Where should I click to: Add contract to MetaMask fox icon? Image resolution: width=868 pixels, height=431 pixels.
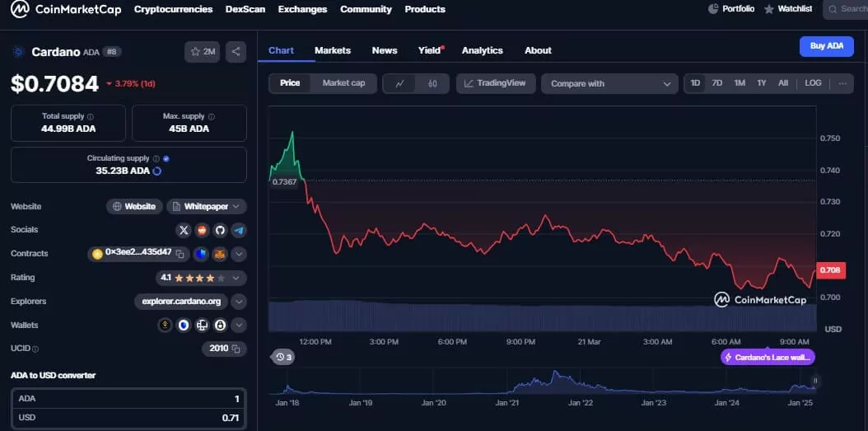tap(221, 254)
